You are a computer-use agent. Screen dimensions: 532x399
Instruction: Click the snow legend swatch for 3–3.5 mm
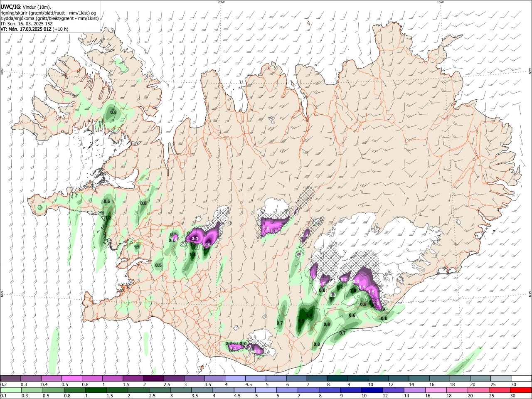(194, 378)
